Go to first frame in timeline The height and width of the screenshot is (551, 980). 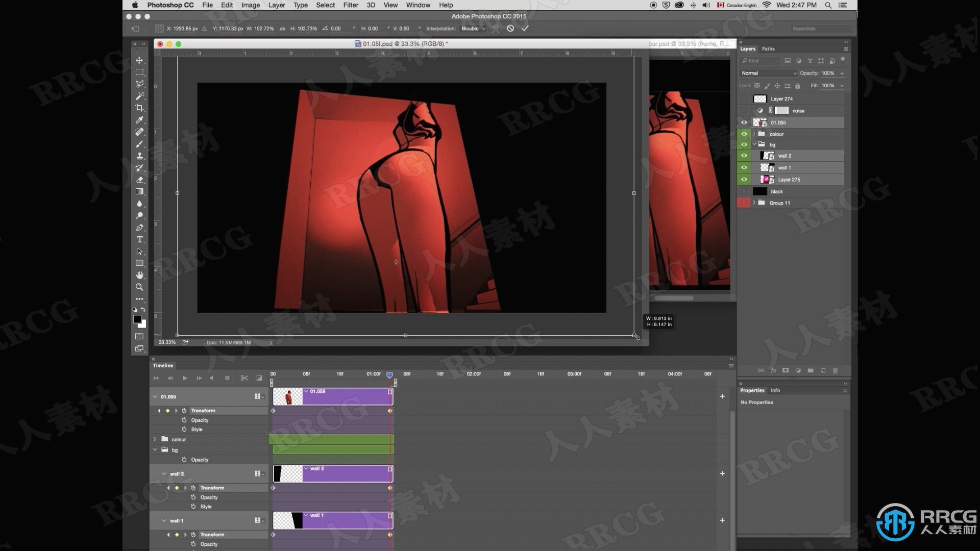point(156,378)
